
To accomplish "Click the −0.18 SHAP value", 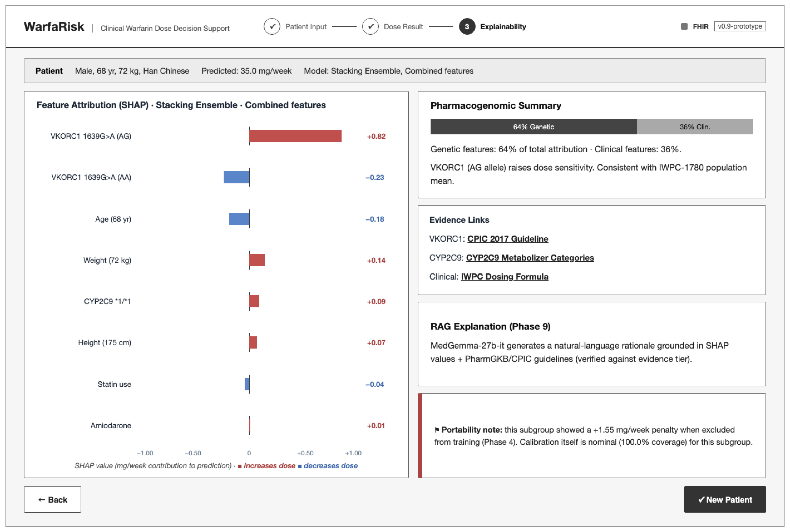I will pos(375,219).
